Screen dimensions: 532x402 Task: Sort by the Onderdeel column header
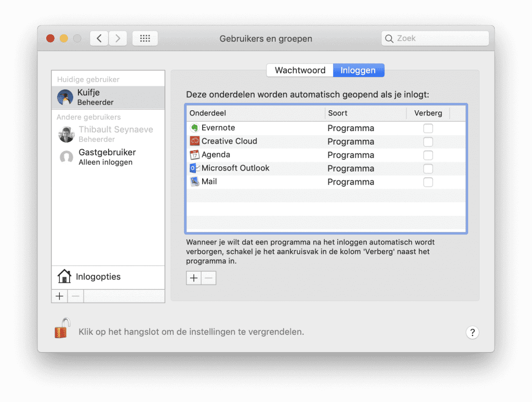point(256,113)
